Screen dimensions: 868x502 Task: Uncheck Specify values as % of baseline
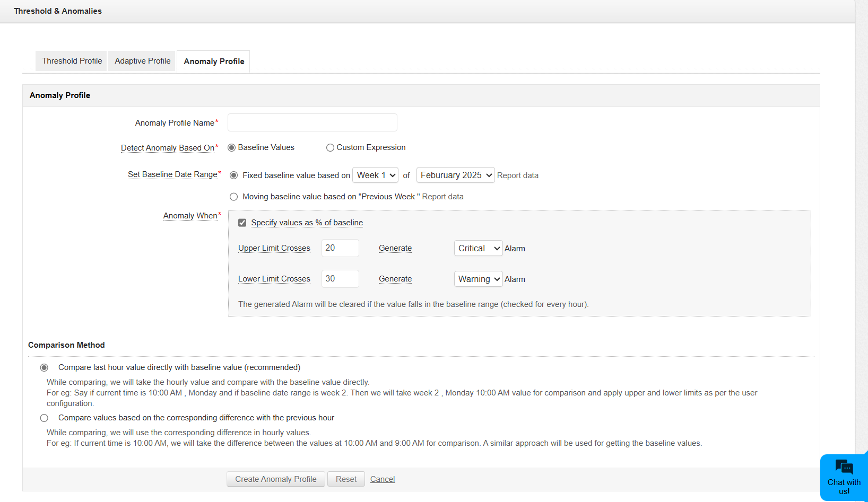click(x=242, y=222)
